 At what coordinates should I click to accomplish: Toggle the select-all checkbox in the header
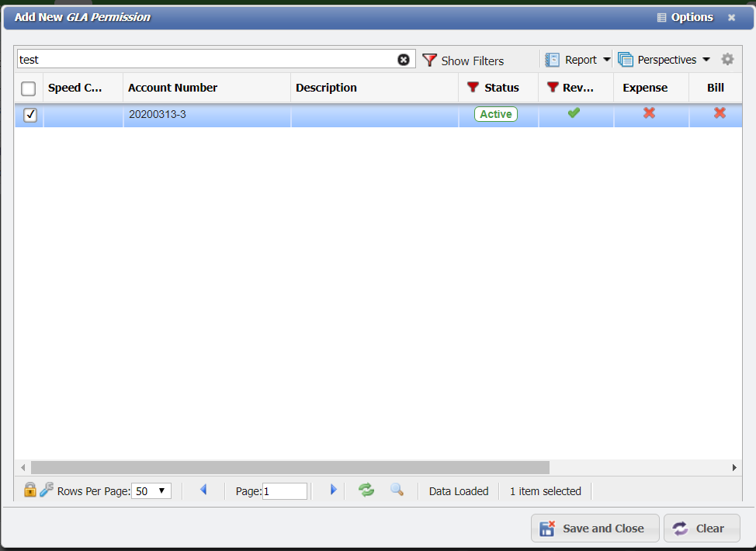29,88
